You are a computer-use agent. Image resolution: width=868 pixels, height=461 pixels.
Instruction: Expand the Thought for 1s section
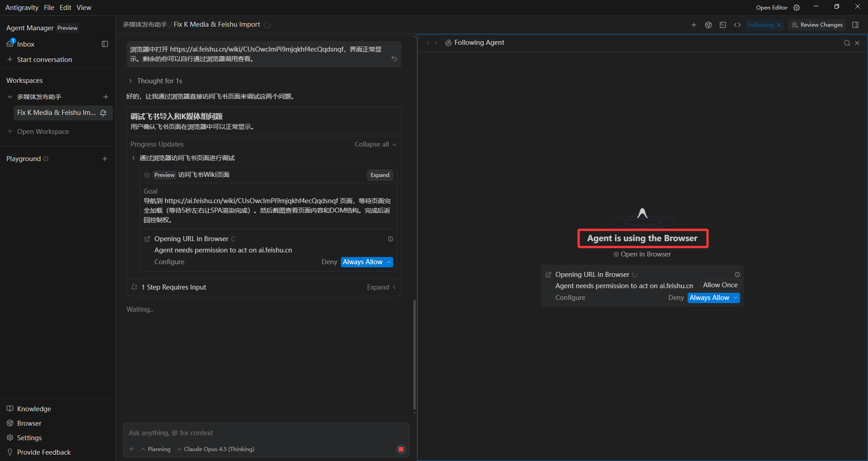point(156,81)
